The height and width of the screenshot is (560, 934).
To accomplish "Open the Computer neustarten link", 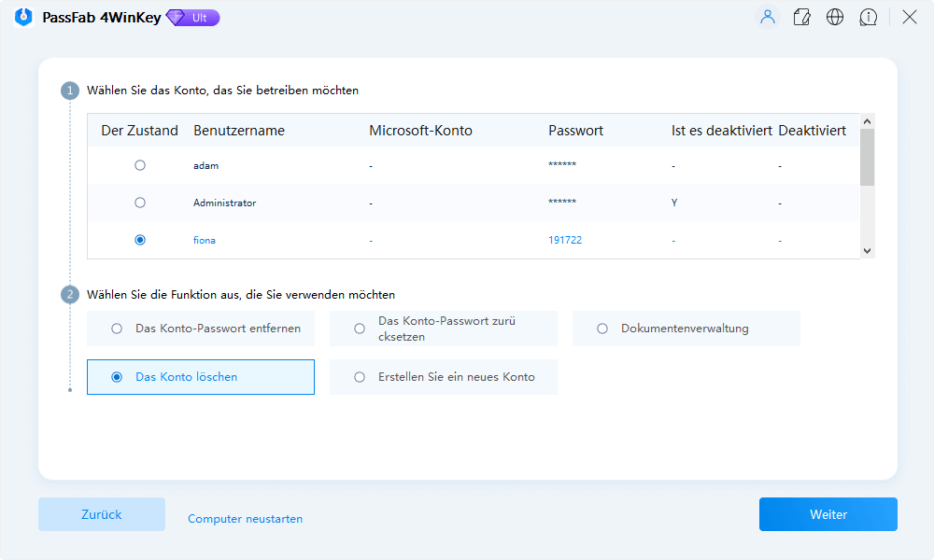I will point(245,518).
